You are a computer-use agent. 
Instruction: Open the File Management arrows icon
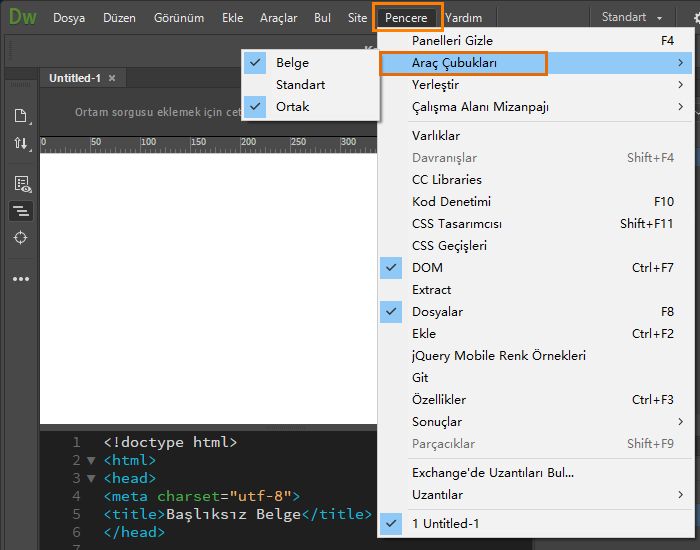tap(20, 143)
